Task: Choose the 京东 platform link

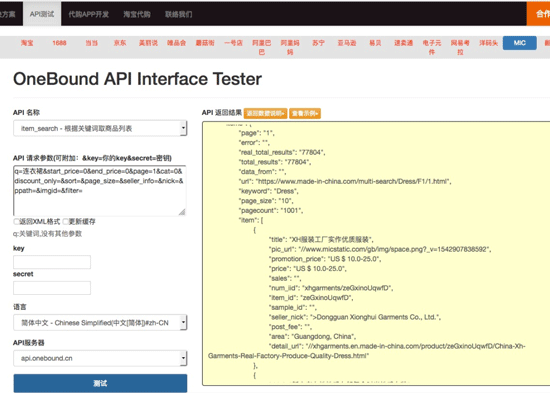Action: point(120,43)
